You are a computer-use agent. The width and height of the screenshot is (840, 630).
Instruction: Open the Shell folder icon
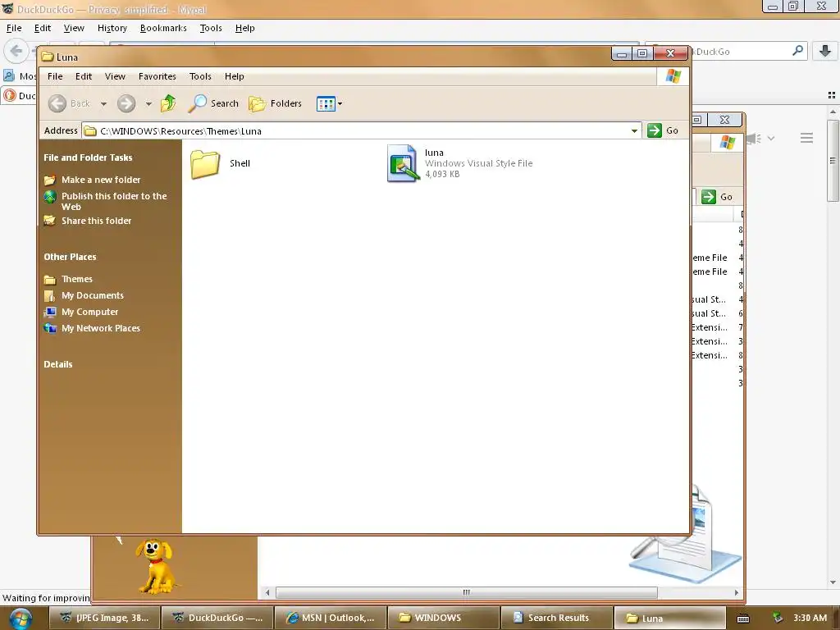coord(205,164)
